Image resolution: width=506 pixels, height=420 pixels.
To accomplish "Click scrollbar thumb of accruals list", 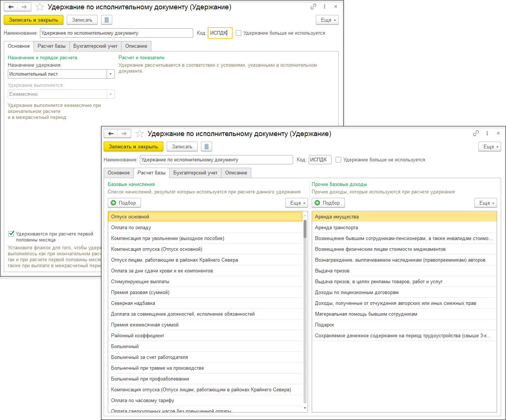I will pyautogui.click(x=305, y=229).
